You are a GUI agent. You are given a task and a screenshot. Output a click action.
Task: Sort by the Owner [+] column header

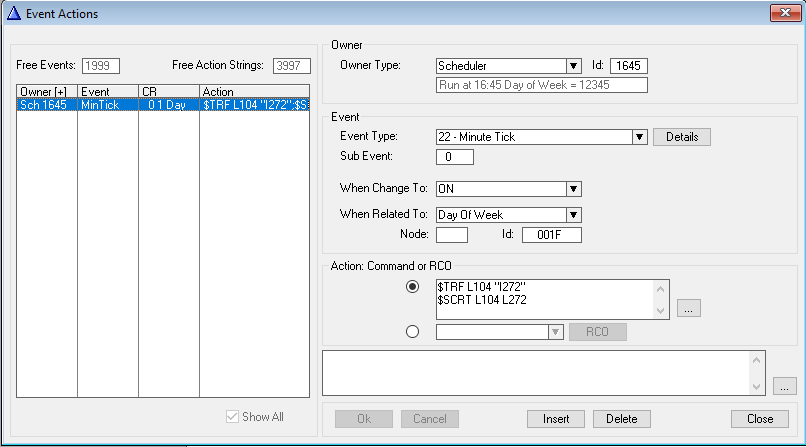(x=47, y=91)
